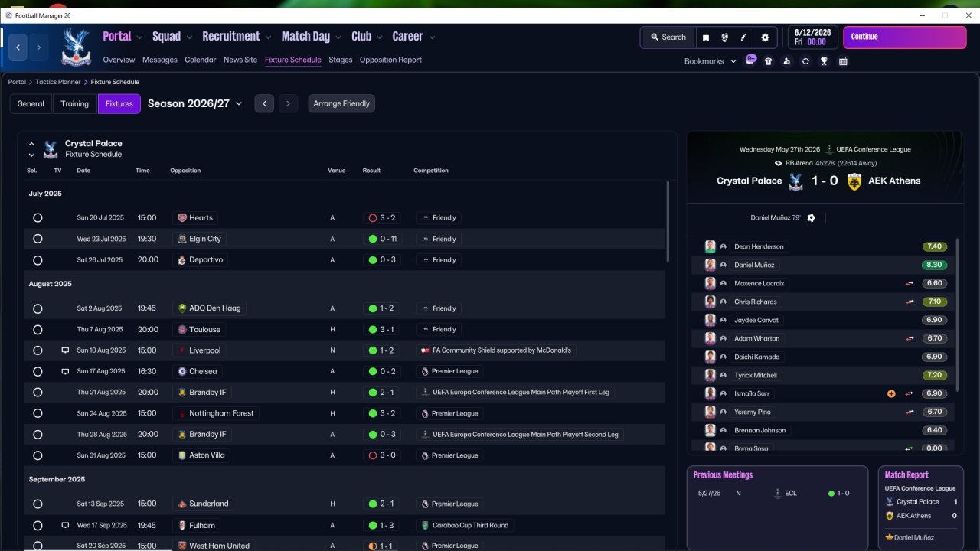Open the Bookmarks dropdown

[710, 61]
